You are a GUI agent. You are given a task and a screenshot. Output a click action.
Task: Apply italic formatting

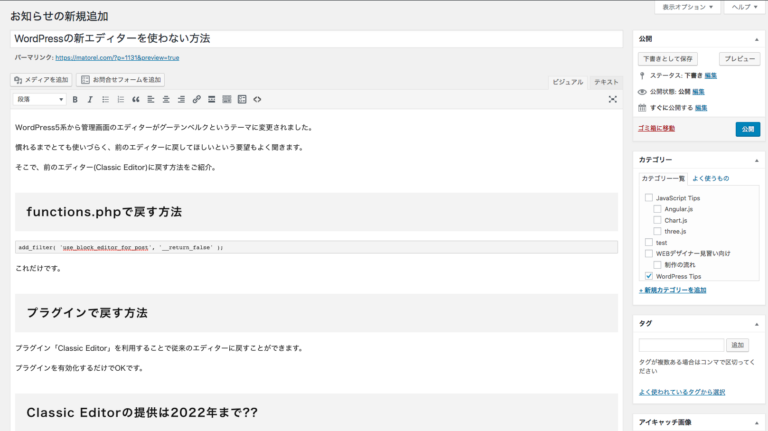pos(90,99)
